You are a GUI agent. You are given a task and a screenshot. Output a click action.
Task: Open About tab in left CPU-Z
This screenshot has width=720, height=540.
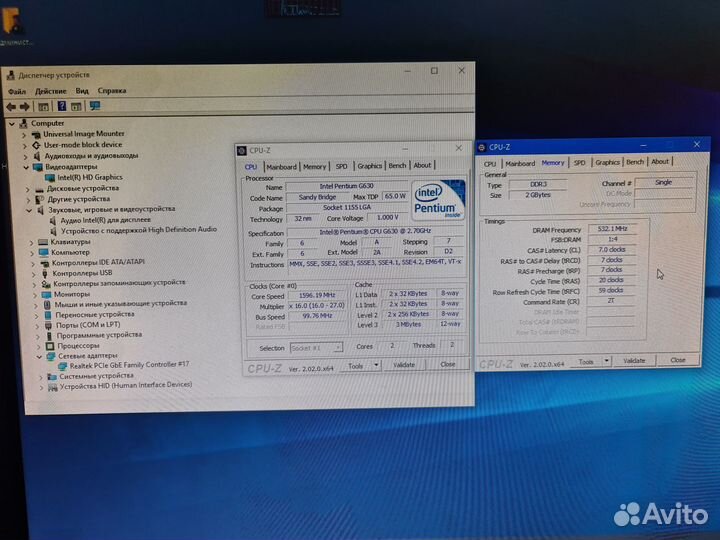422,165
